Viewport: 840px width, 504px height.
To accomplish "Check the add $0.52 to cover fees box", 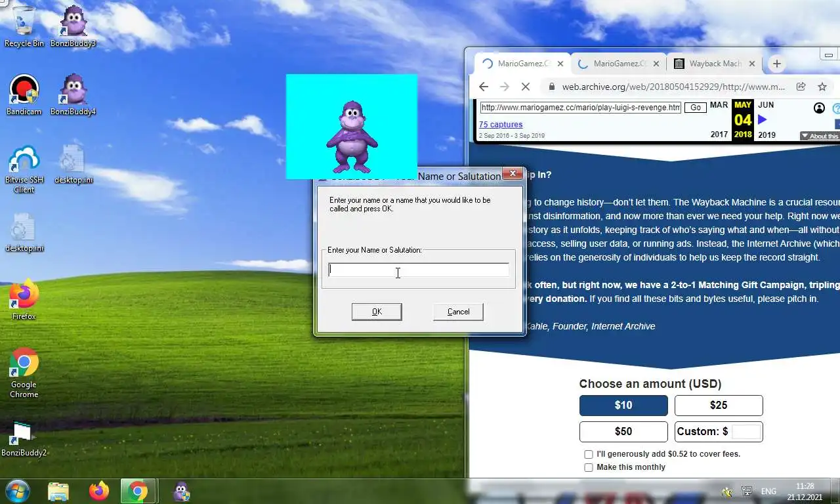I will coord(589,454).
